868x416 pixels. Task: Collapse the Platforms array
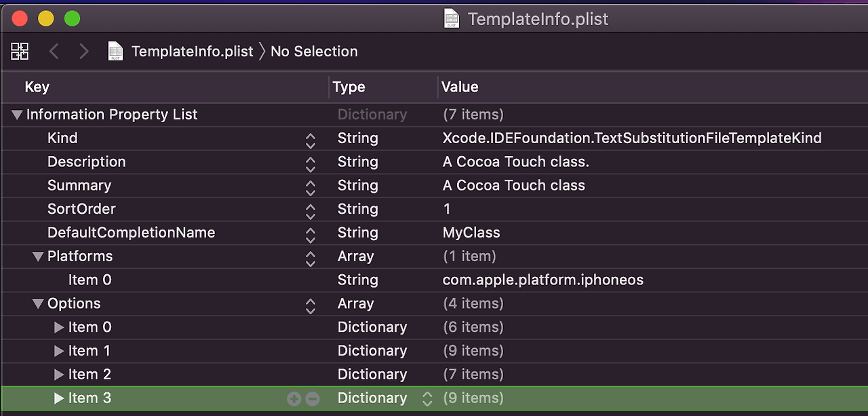tap(38, 257)
